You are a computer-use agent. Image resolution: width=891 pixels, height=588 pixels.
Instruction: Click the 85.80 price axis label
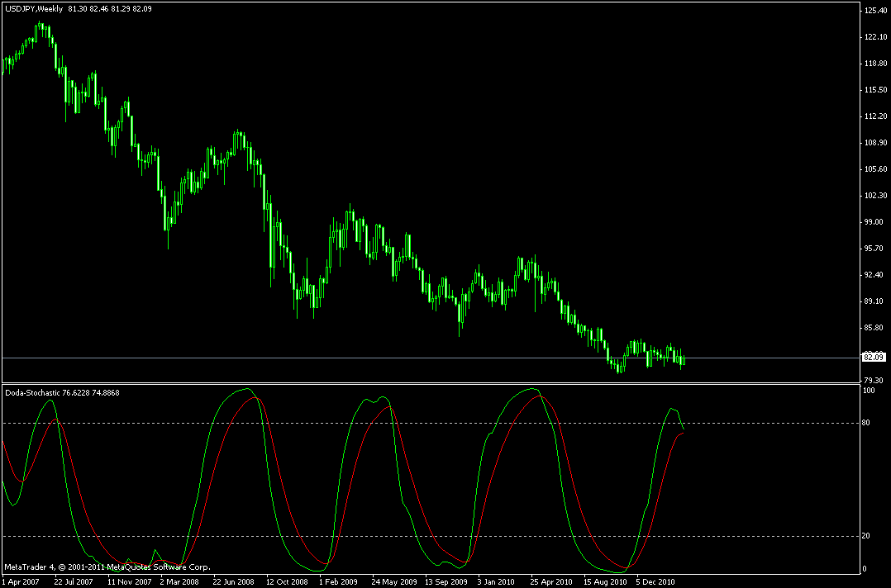pyautogui.click(x=874, y=328)
